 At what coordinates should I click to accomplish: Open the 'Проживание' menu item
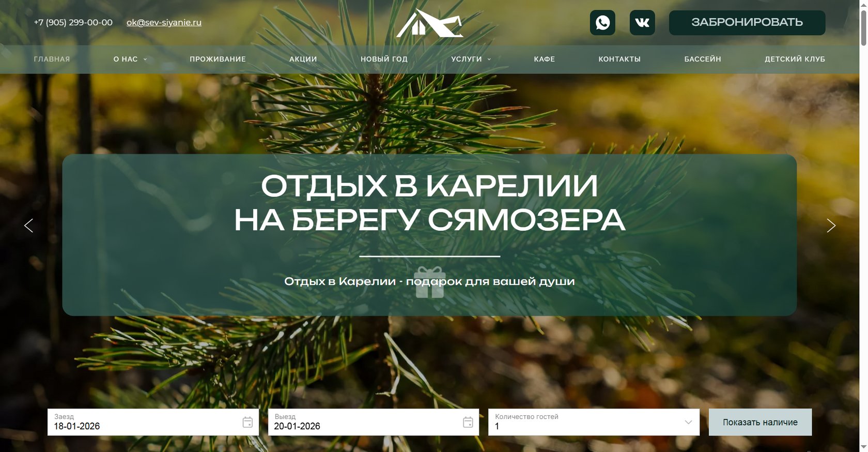click(218, 59)
